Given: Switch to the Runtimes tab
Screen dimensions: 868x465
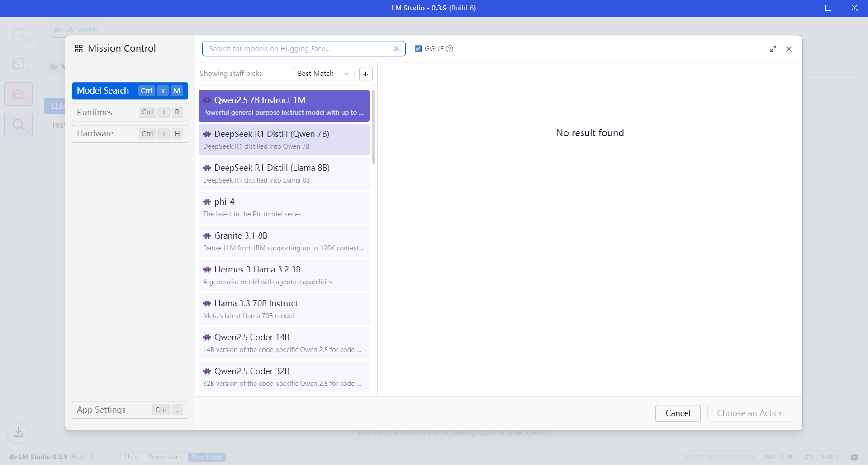Looking at the screenshot, I should pos(130,112).
